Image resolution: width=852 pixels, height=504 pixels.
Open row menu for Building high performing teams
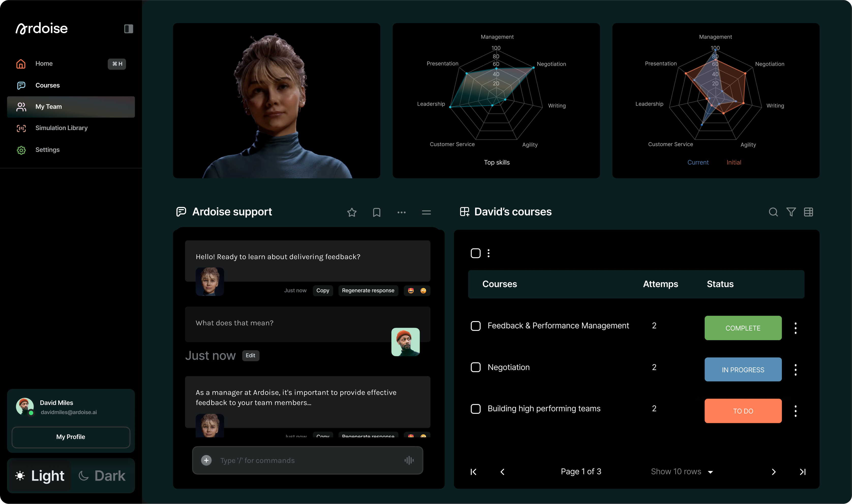click(795, 411)
